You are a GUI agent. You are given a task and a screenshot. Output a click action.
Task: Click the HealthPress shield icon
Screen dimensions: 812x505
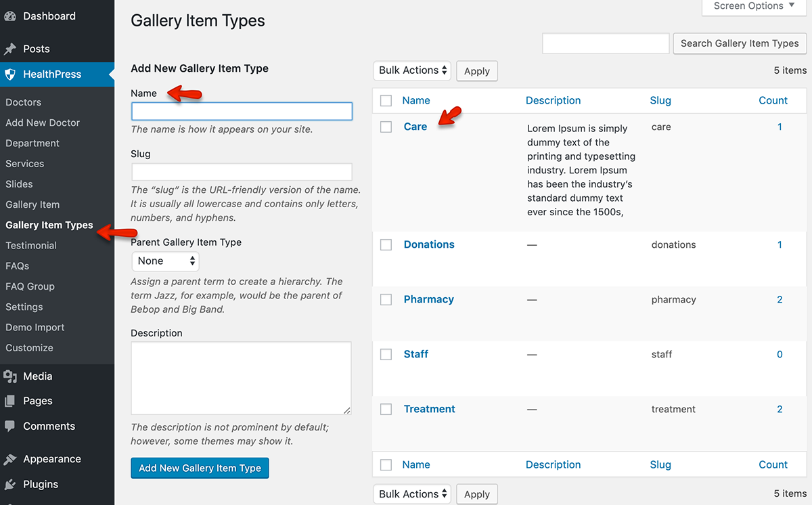coord(10,74)
